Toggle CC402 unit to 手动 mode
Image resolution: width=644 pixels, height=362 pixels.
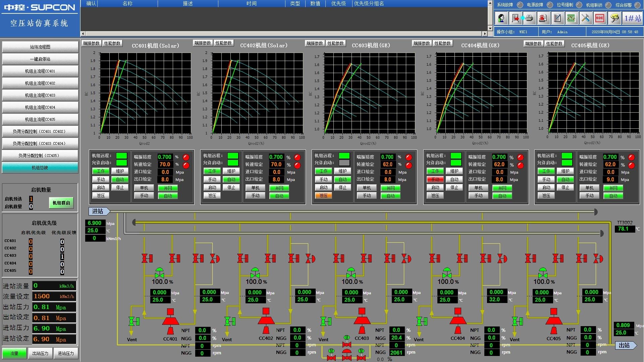[x=212, y=179]
